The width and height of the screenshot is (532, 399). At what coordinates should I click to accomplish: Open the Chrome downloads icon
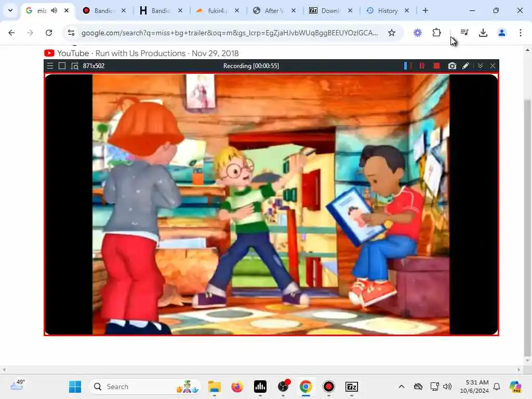(483, 33)
